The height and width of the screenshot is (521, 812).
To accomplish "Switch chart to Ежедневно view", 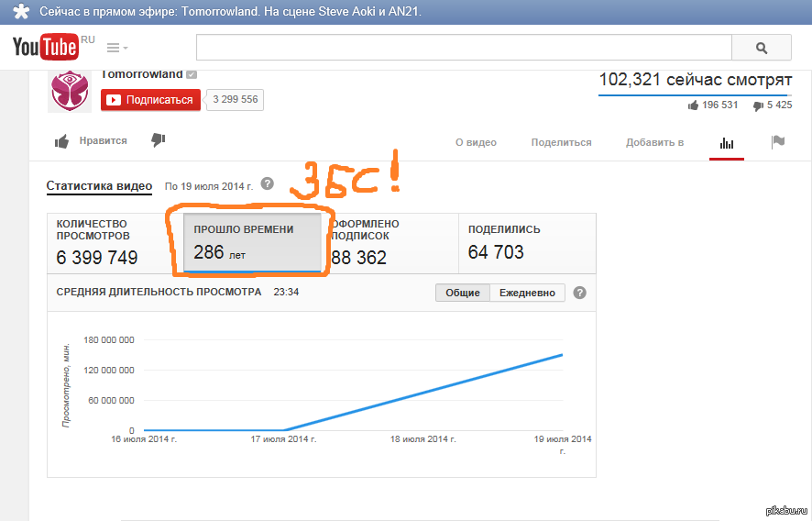I will pos(527,293).
